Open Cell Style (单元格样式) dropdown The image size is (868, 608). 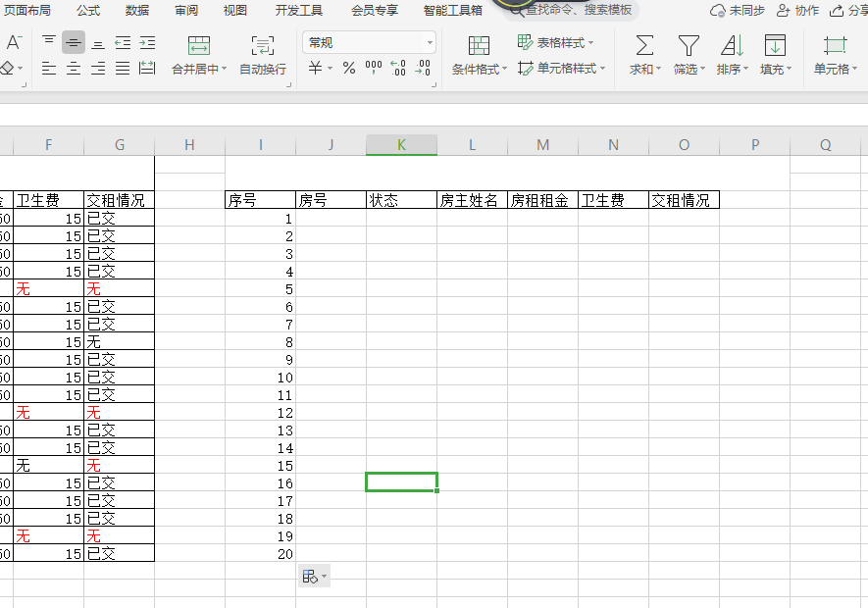561,68
